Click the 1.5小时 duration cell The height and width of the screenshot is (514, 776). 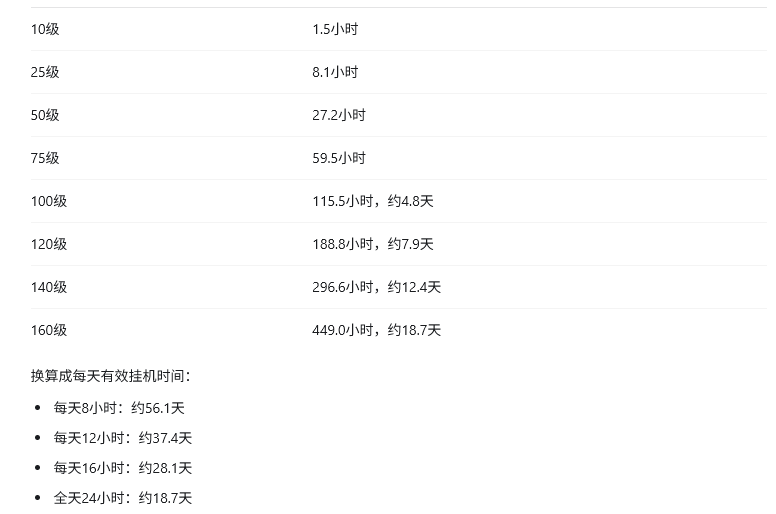335,29
